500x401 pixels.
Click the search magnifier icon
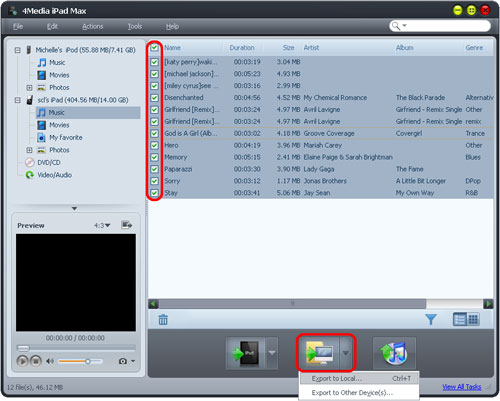396,26
